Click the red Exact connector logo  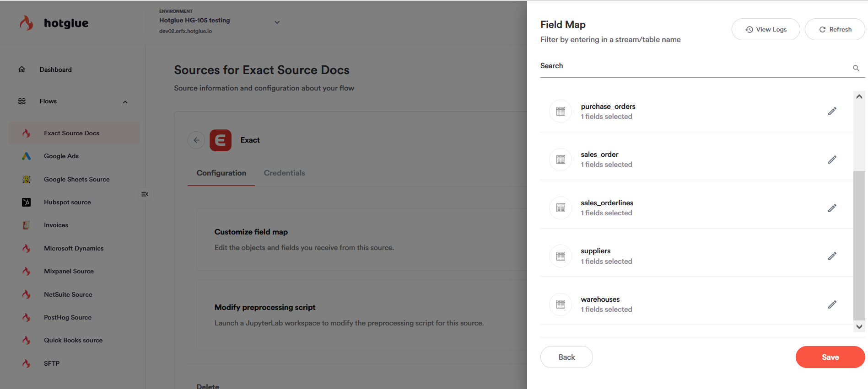pyautogui.click(x=221, y=140)
